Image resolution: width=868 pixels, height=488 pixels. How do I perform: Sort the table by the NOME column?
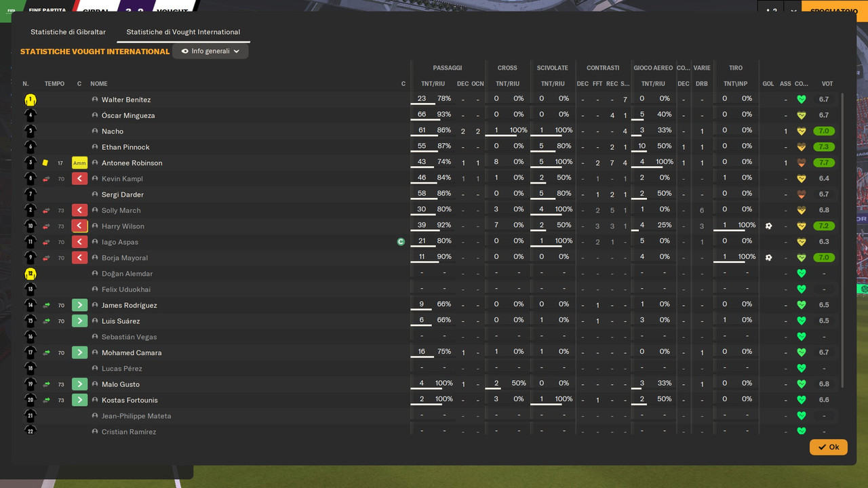click(99, 84)
